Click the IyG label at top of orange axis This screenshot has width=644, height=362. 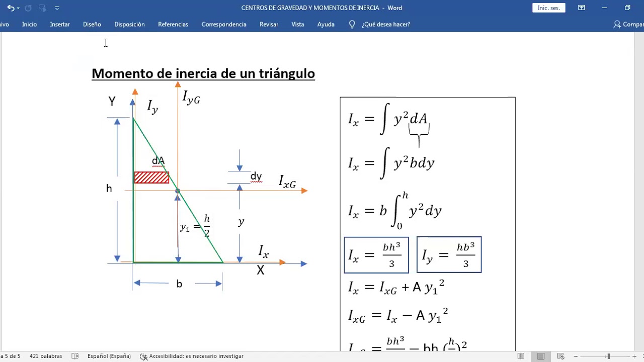[191, 97]
